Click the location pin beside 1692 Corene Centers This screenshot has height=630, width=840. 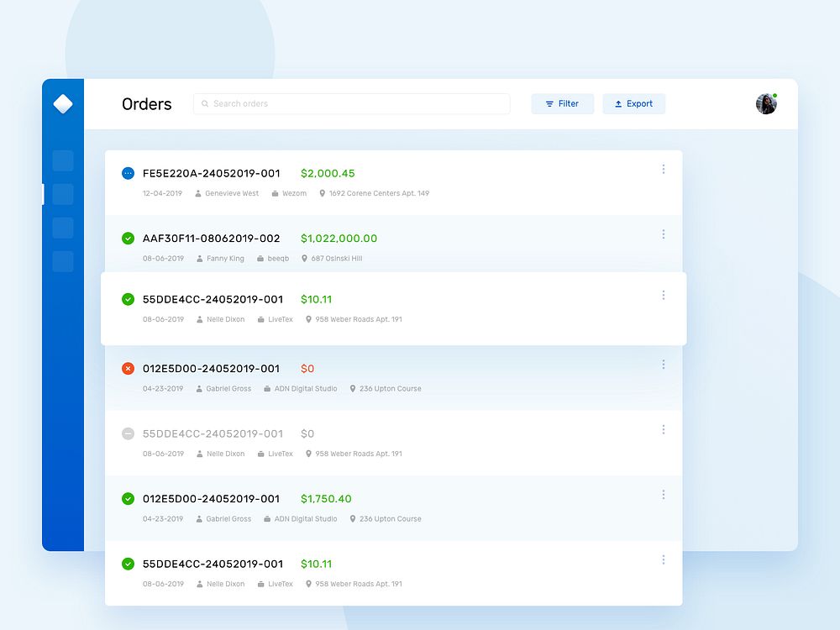[x=322, y=193]
